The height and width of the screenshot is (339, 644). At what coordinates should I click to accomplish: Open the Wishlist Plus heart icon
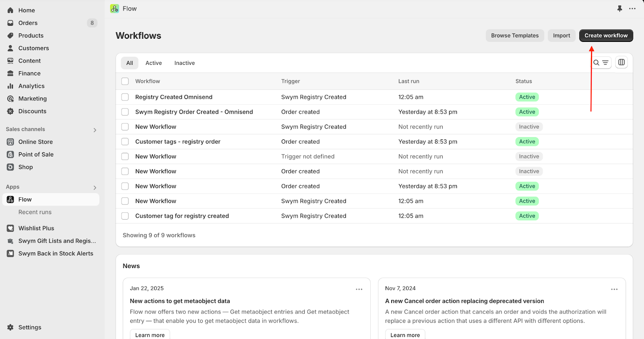click(10, 228)
